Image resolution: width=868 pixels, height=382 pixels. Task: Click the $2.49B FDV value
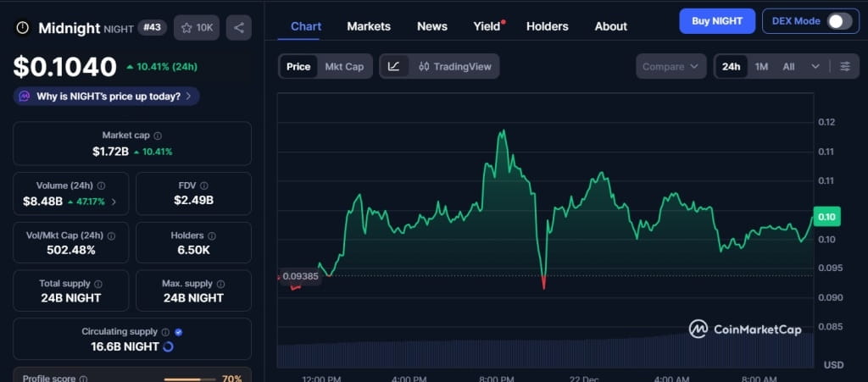(194, 200)
